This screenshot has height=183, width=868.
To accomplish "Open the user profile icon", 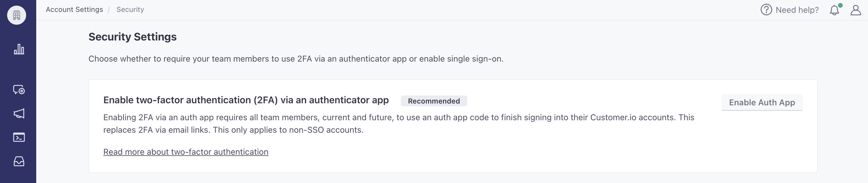I will pos(856,10).
